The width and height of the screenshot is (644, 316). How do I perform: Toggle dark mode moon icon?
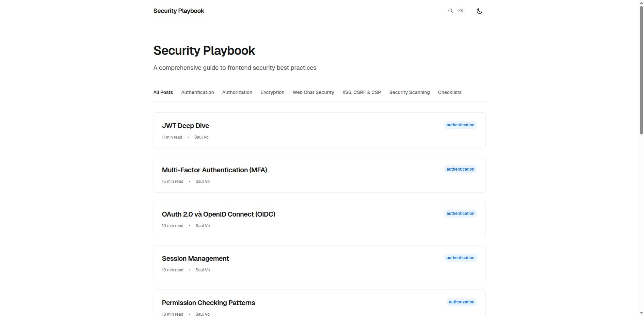[479, 11]
